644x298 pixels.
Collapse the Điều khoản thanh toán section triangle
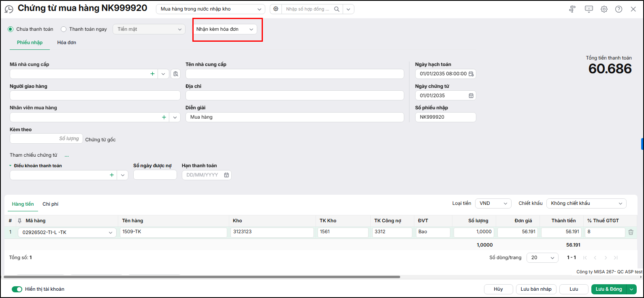click(x=11, y=166)
